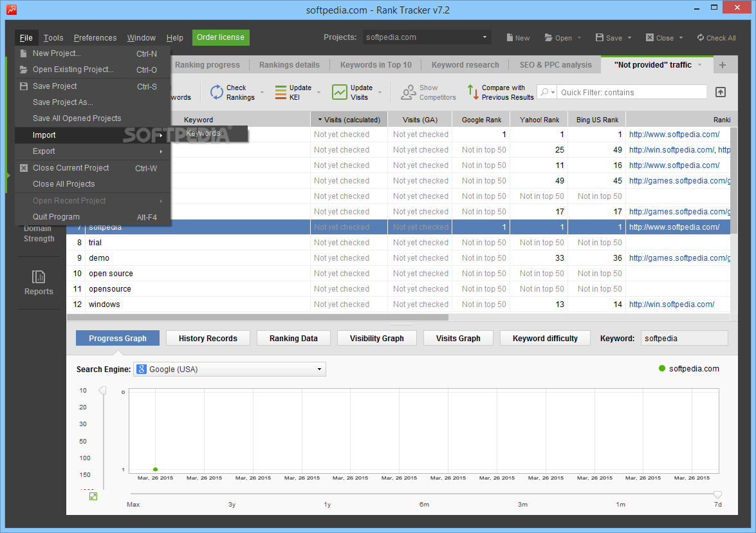Viewport: 756px width, 533px height.
Task: Open the Reports sidebar icon
Action: pos(39,277)
